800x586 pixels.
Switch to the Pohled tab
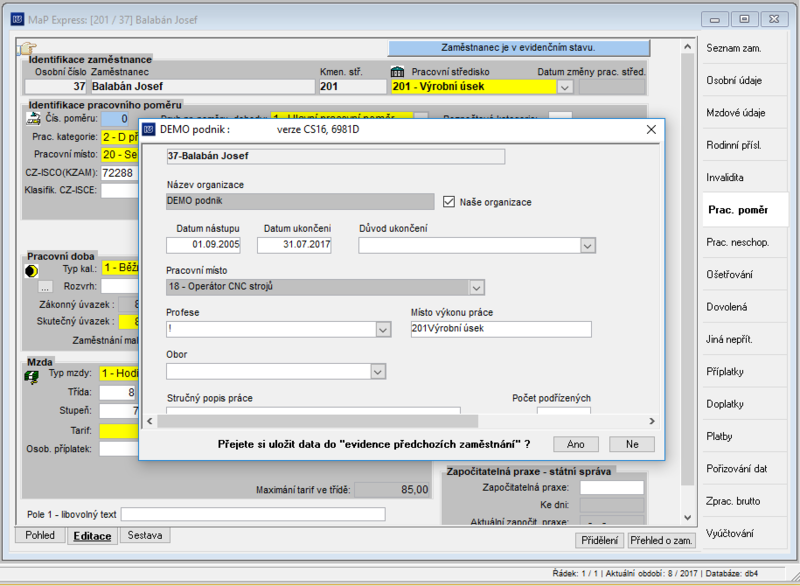[x=40, y=535]
